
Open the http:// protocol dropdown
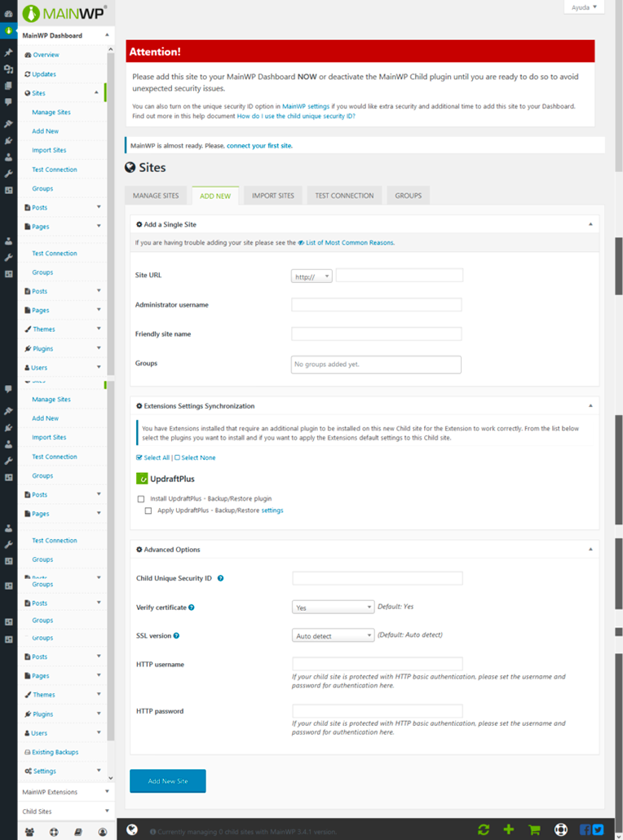[x=311, y=276]
